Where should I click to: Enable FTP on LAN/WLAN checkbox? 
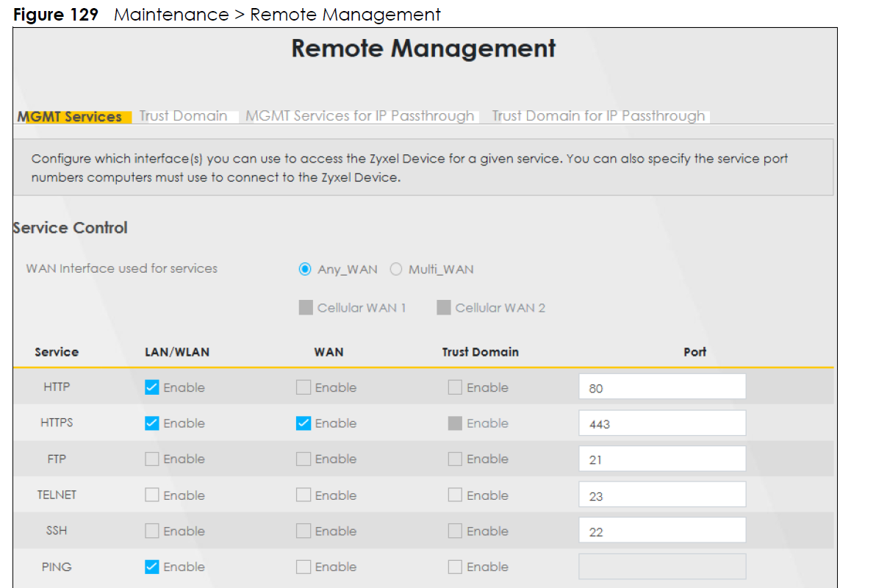pyautogui.click(x=152, y=459)
